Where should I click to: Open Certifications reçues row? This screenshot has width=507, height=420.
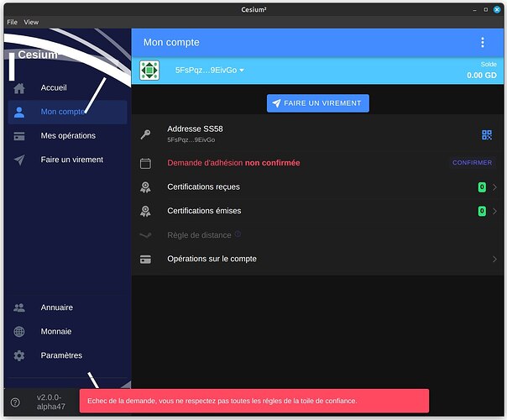317,187
